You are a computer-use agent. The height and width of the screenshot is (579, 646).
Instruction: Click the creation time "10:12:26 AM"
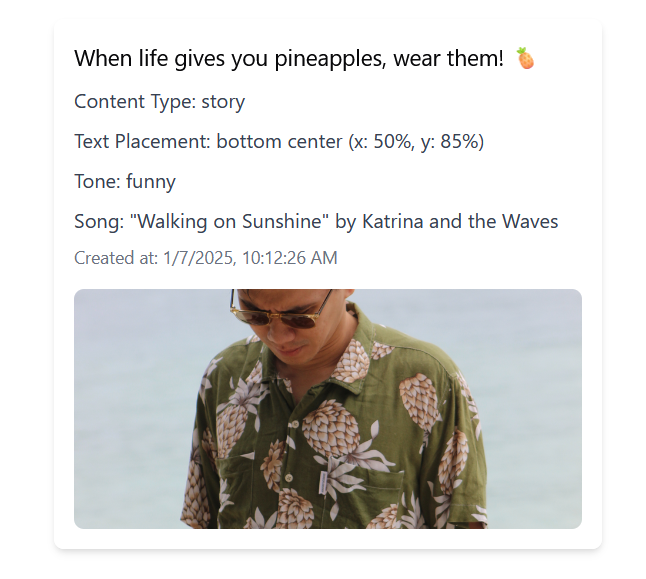(x=289, y=258)
